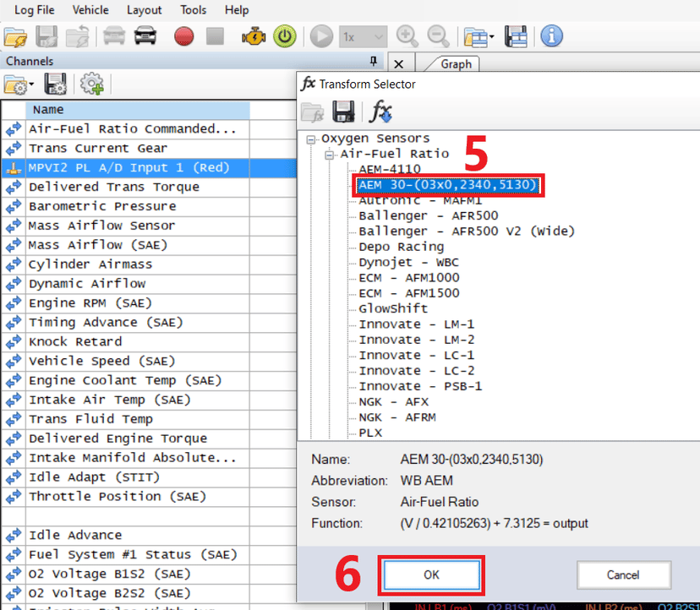This screenshot has height=610, width=700.
Task: Pin the Channels panel
Action: [375, 61]
